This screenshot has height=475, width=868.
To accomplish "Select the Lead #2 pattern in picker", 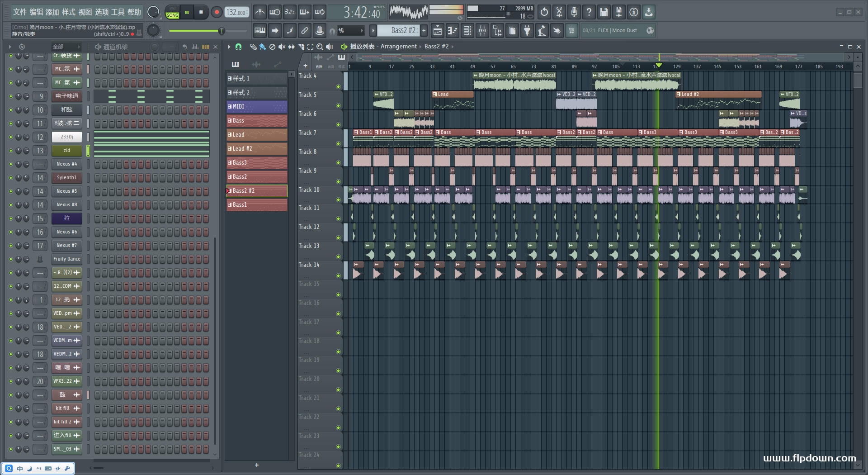I will click(257, 149).
